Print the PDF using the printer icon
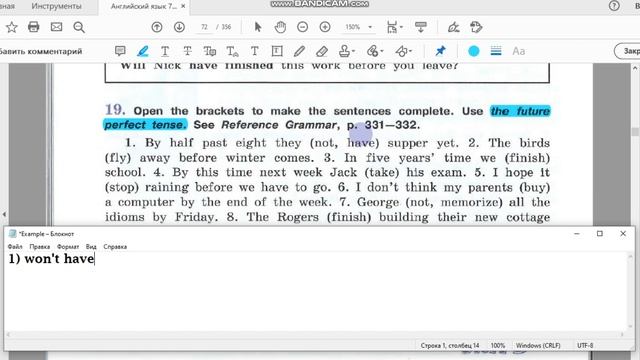The image size is (640, 360). [x=33, y=27]
